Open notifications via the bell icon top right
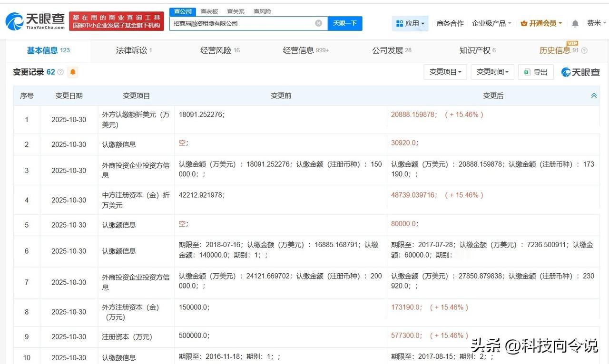 click(x=575, y=23)
